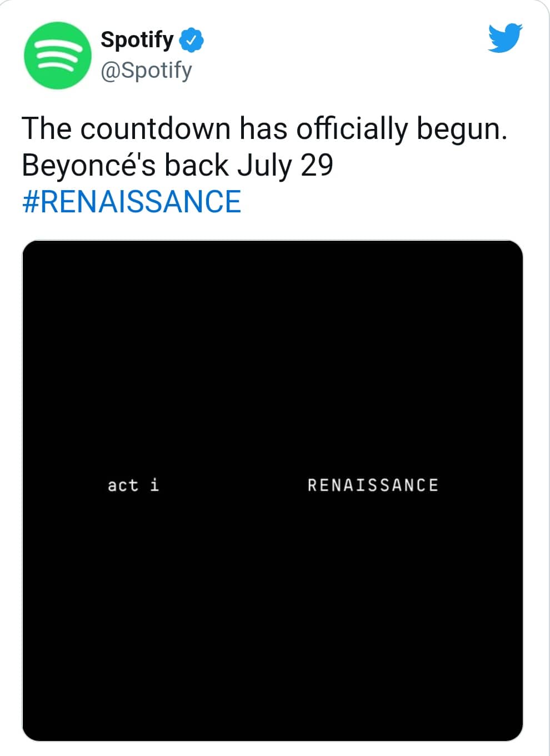
Task: Click the 'July' word in the tweet
Action: click(264, 166)
